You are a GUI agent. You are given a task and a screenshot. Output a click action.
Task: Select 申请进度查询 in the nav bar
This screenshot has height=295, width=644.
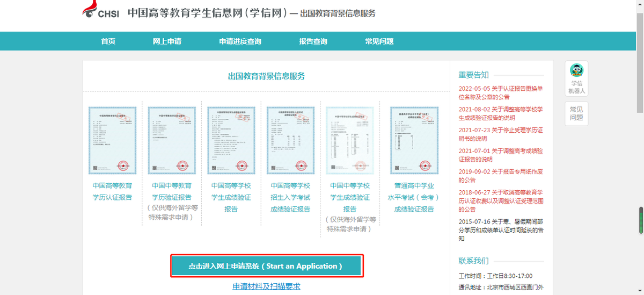pyautogui.click(x=240, y=41)
